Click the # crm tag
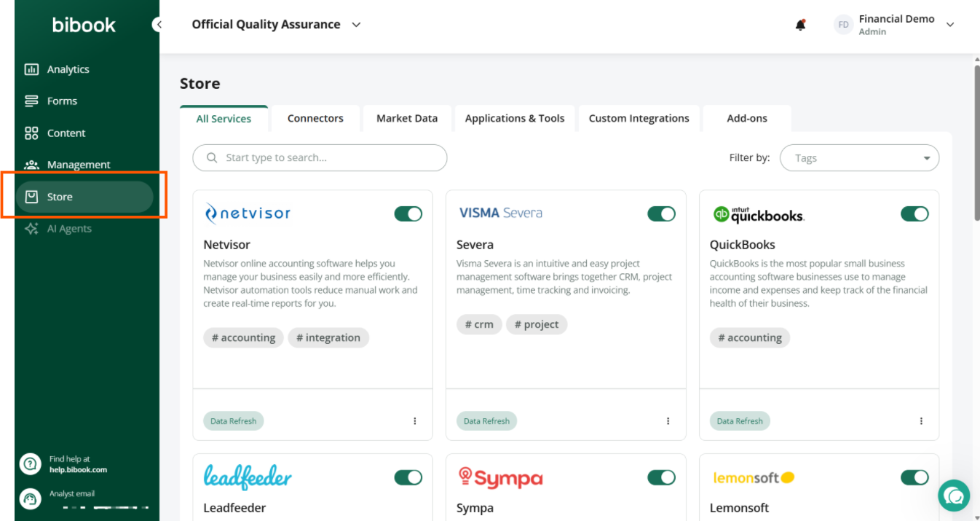This screenshot has width=980, height=521. [479, 324]
